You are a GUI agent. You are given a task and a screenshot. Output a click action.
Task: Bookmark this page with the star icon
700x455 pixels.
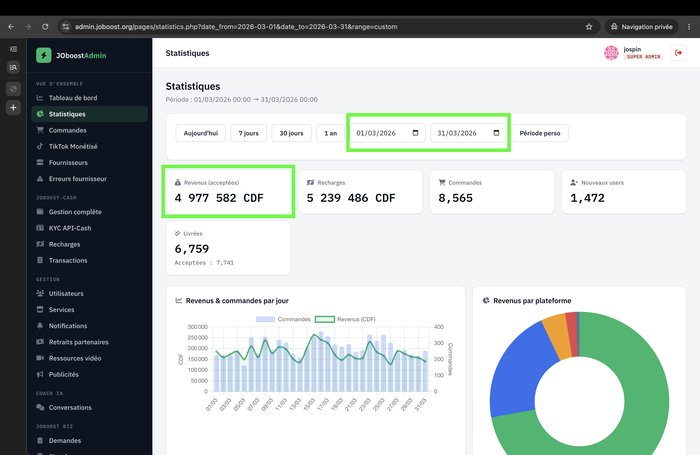589,27
